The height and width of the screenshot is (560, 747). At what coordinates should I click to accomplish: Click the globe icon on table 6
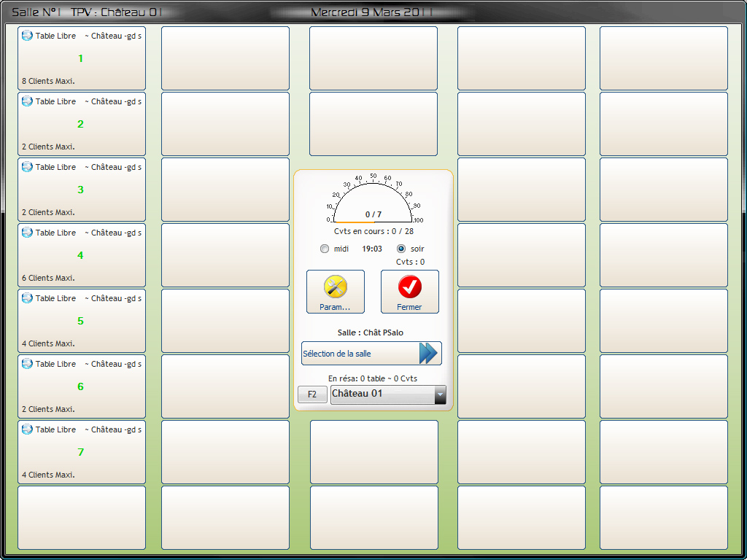click(x=27, y=364)
